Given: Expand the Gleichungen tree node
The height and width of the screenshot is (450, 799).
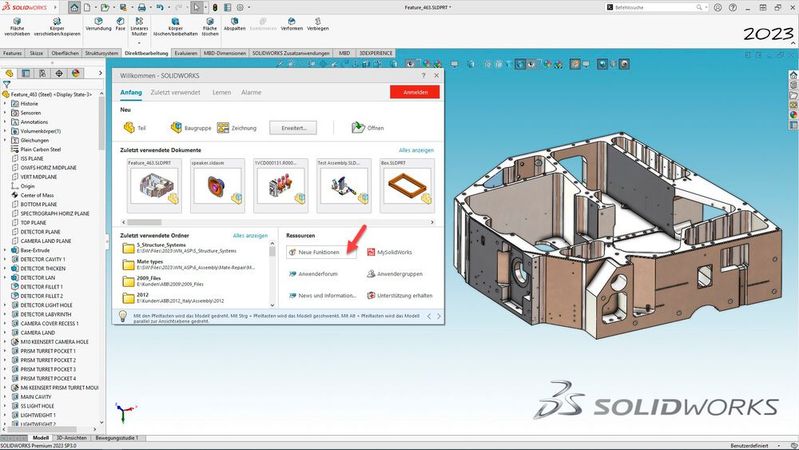Looking at the screenshot, I should coord(5,140).
